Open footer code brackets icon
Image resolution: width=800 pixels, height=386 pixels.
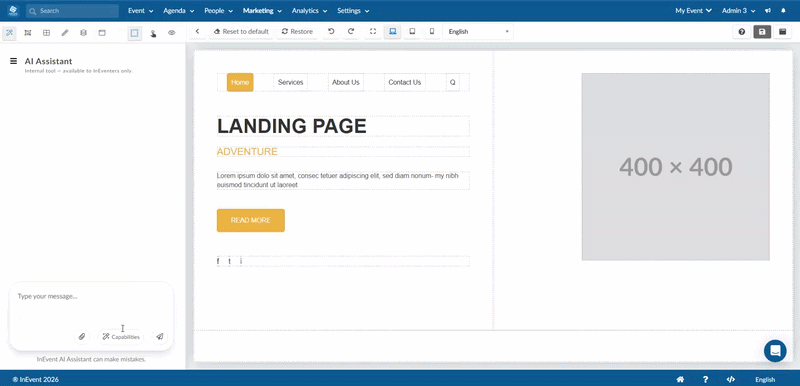coord(731,379)
